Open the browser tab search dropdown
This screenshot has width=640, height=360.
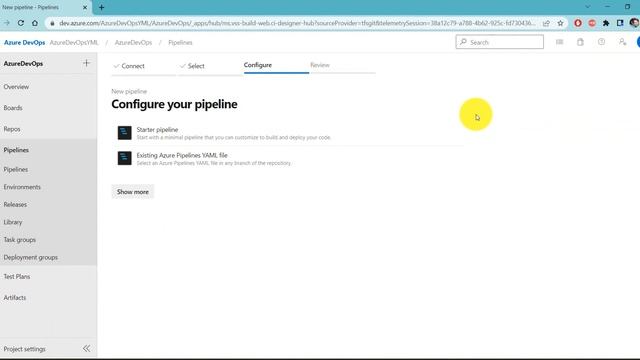tap(587, 7)
